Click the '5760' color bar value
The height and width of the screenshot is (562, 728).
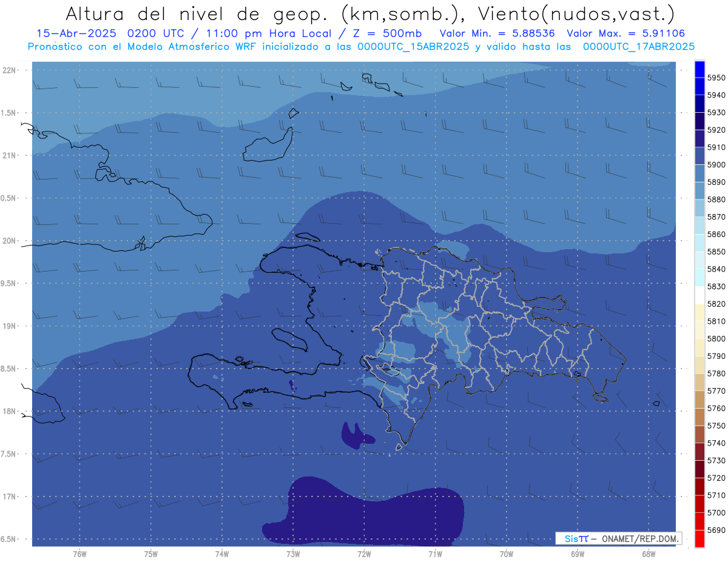716,408
